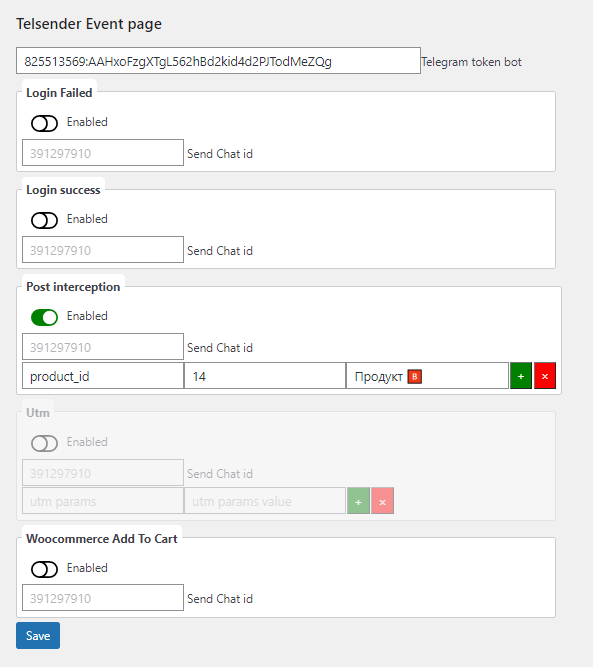Save the Telsender event settings

pos(38,636)
